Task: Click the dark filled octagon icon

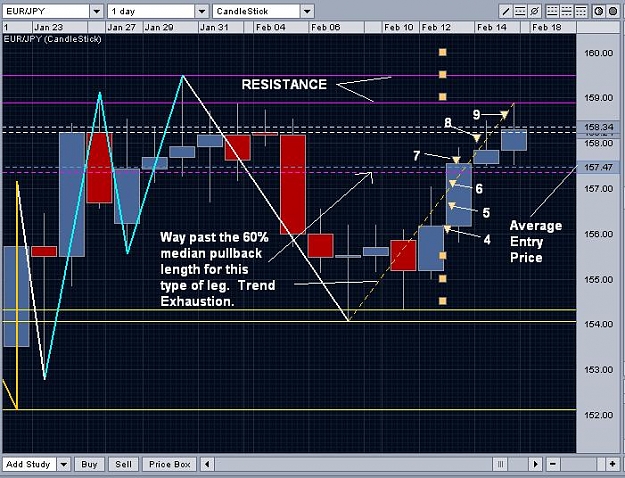Action: pos(613,11)
